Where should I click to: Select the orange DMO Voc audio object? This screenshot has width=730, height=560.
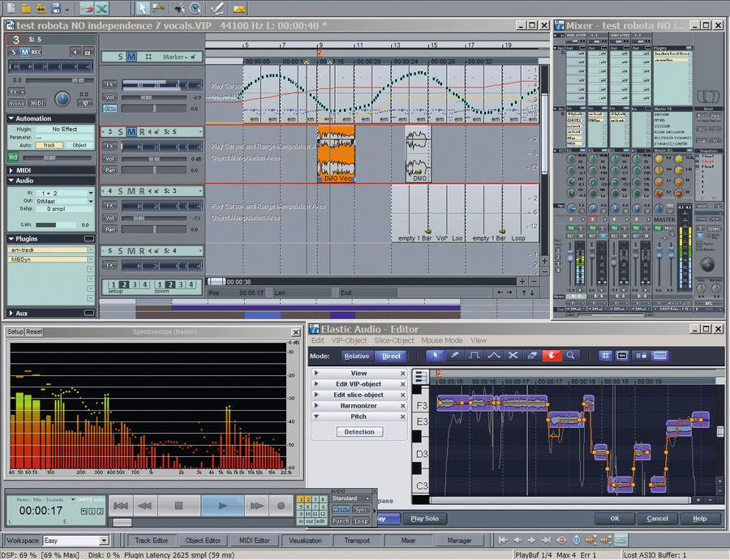(x=336, y=153)
